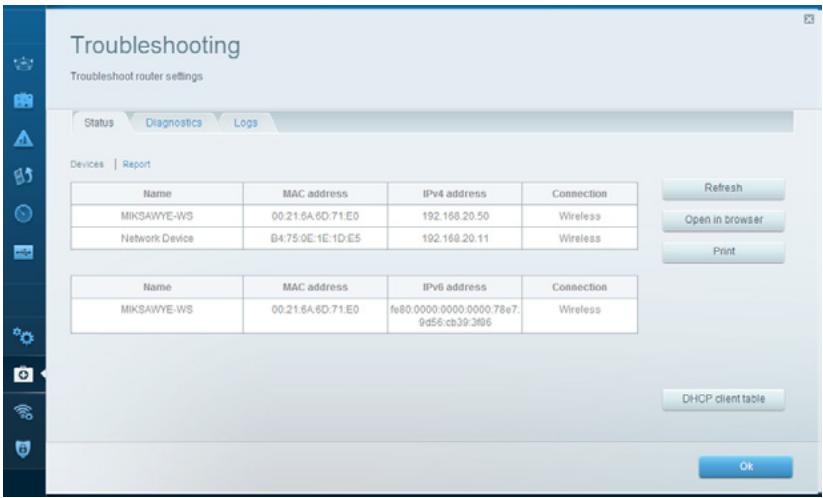This screenshot has width=823, height=498.
Task: Open the DHCP client table
Action: 723,399
